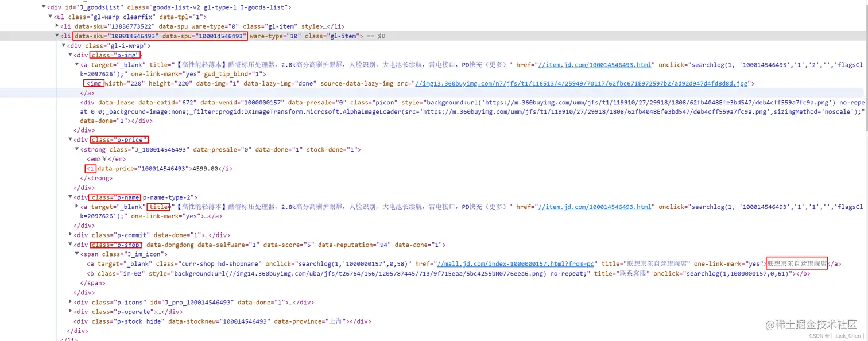Expand the p-icons div node

[70, 302]
